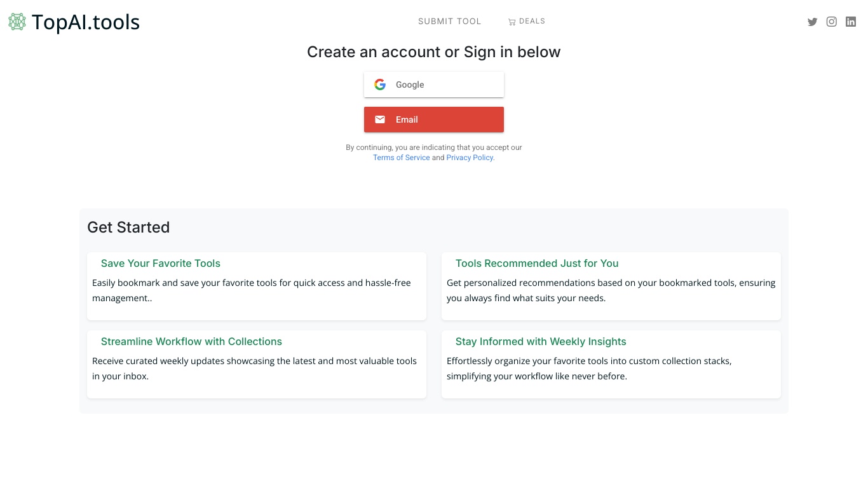Image resolution: width=868 pixels, height=488 pixels.
Task: Select Stay Informed with Weekly Insights heading
Action: 541,341
